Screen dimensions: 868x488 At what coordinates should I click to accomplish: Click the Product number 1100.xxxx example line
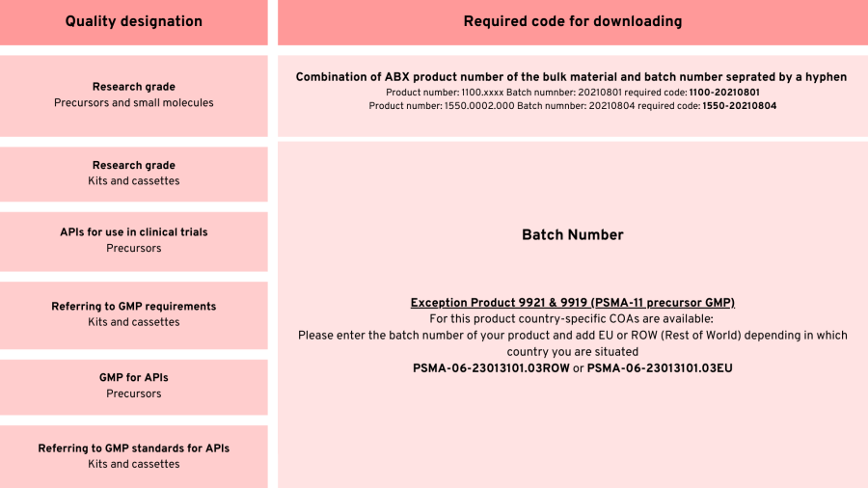click(535, 92)
